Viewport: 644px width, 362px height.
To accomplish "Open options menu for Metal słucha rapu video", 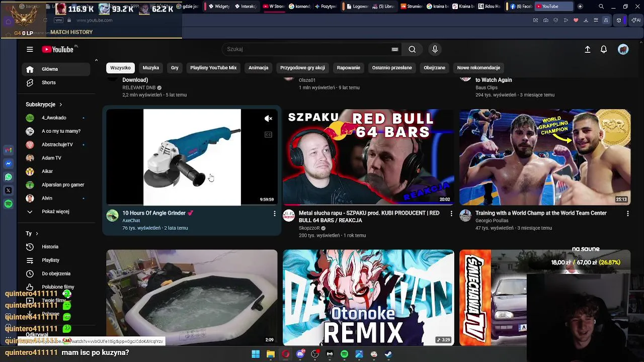I will pos(451,214).
